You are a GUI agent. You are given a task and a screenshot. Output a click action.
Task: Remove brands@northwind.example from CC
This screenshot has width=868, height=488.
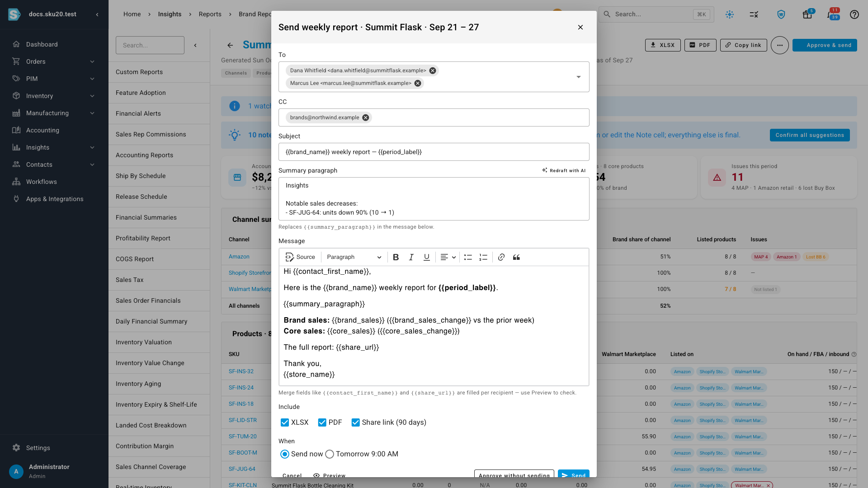click(x=365, y=117)
